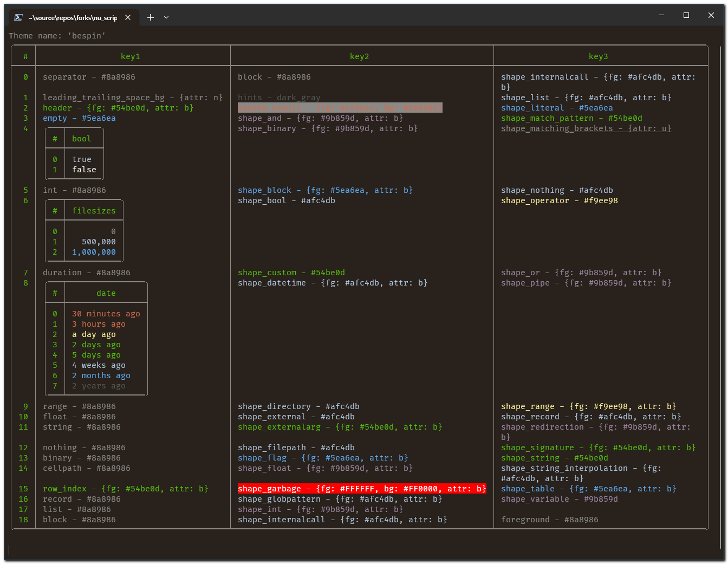728x564 pixels.
Task: Click the "date" nested table header
Action: coord(106,293)
